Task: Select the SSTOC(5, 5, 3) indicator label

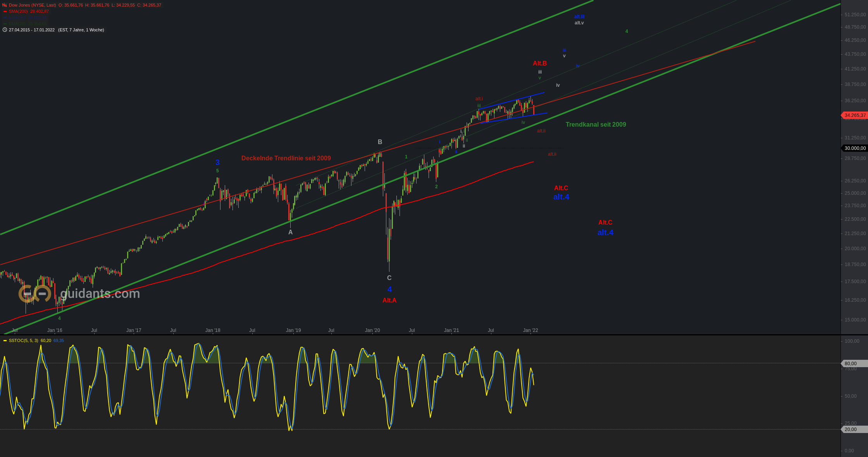Action: click(24, 341)
